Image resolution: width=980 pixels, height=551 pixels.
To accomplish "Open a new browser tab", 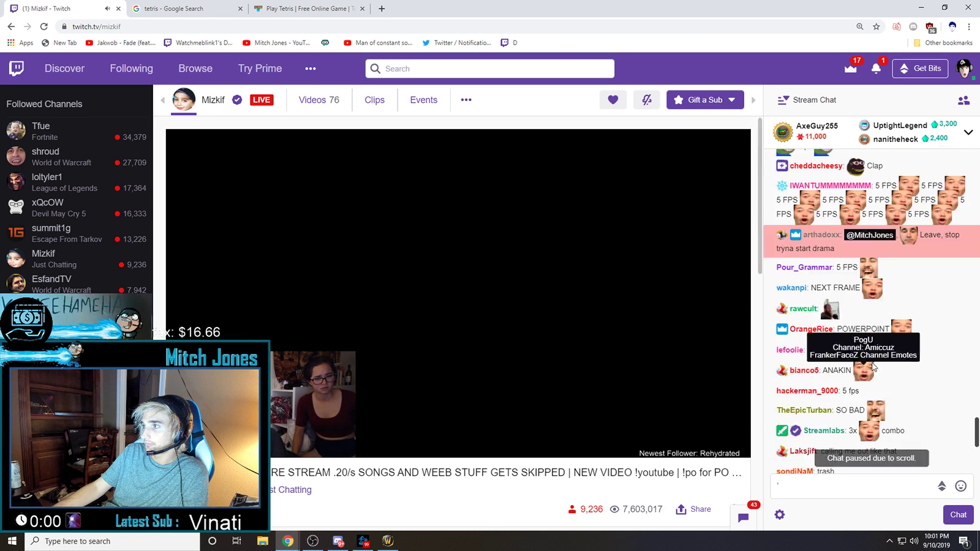I will click(x=382, y=9).
